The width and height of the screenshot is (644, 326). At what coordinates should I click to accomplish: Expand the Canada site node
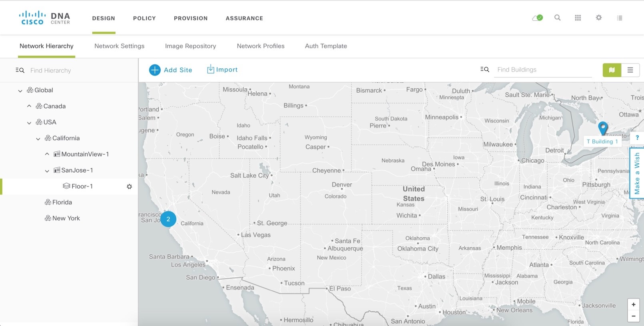click(x=29, y=106)
